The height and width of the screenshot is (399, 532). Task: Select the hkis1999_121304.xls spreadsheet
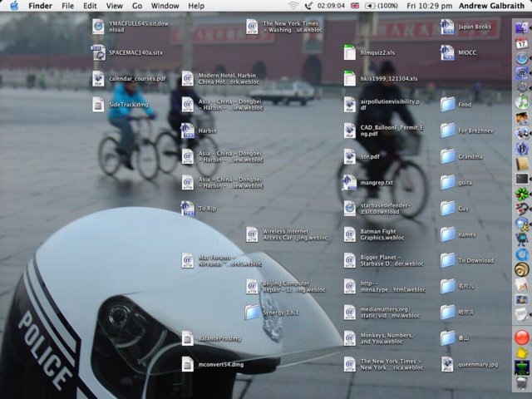point(349,79)
